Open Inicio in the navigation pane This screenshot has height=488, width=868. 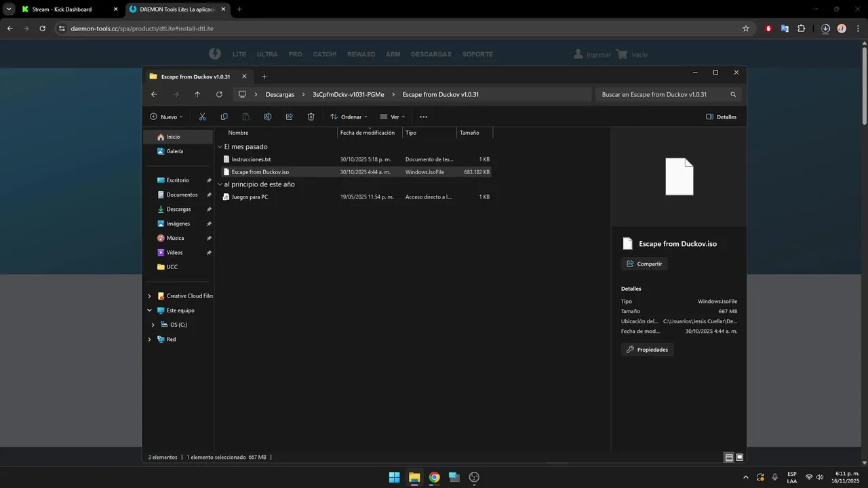tap(179, 137)
